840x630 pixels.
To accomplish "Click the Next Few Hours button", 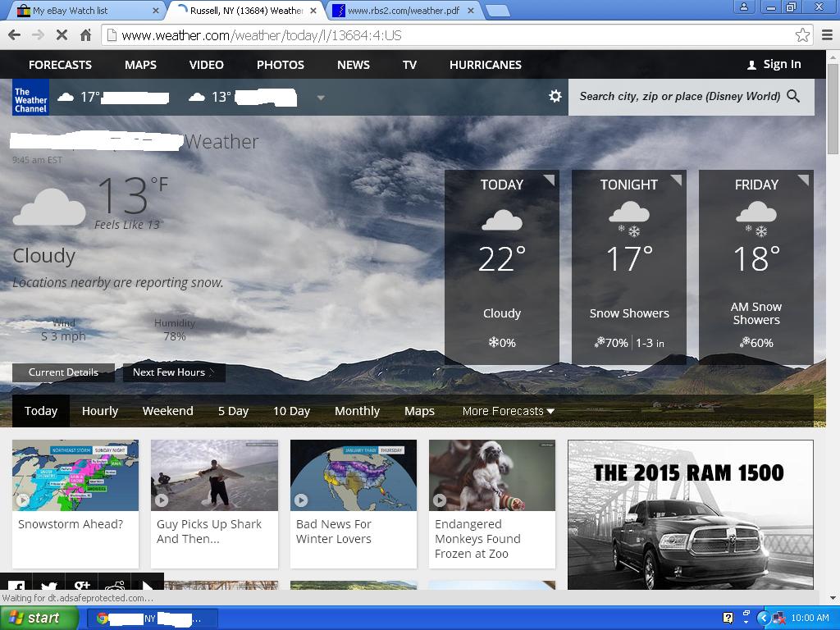I will pos(173,372).
